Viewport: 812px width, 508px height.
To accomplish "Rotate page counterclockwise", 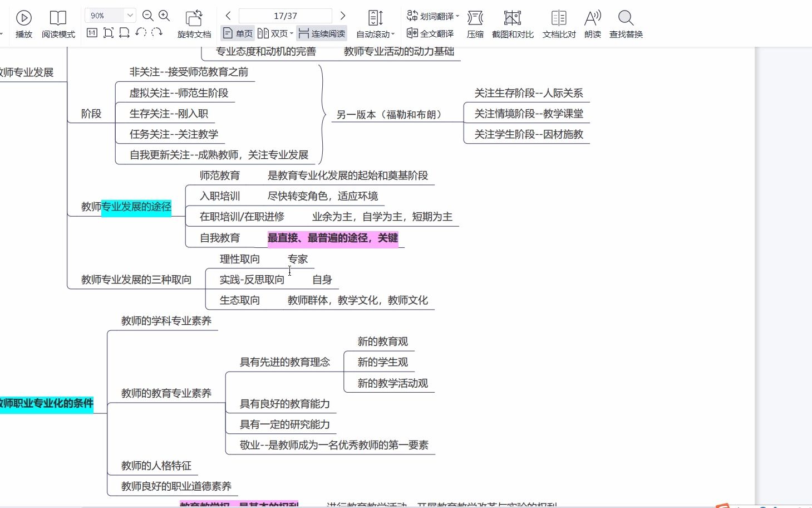I will [141, 32].
